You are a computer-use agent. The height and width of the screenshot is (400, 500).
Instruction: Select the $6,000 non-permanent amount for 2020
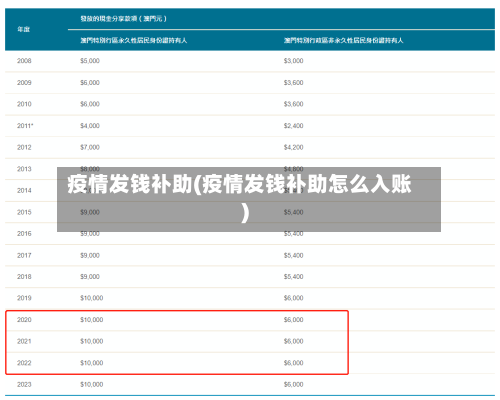point(294,320)
